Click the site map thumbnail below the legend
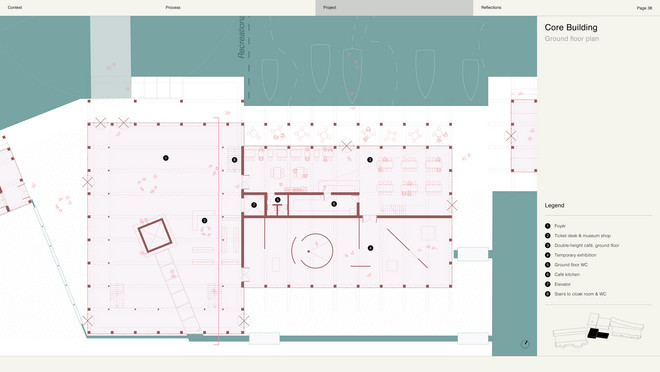The height and width of the screenshot is (372, 660). tap(598, 330)
